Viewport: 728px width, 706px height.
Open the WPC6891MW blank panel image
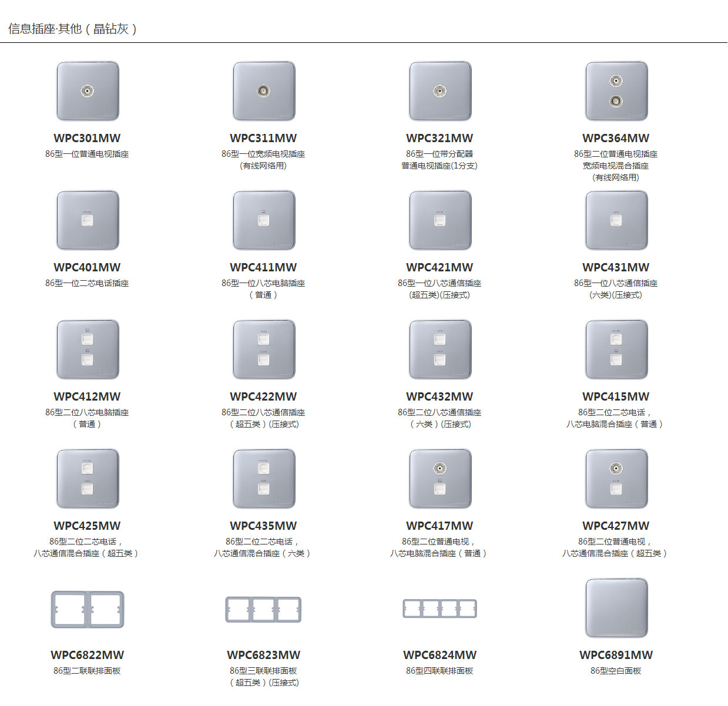pyautogui.click(x=616, y=608)
